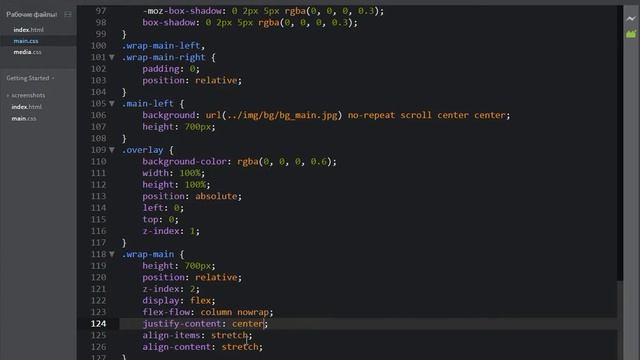Start Live Preview with the lightning icon
The image size is (640, 360).
coord(631,19)
